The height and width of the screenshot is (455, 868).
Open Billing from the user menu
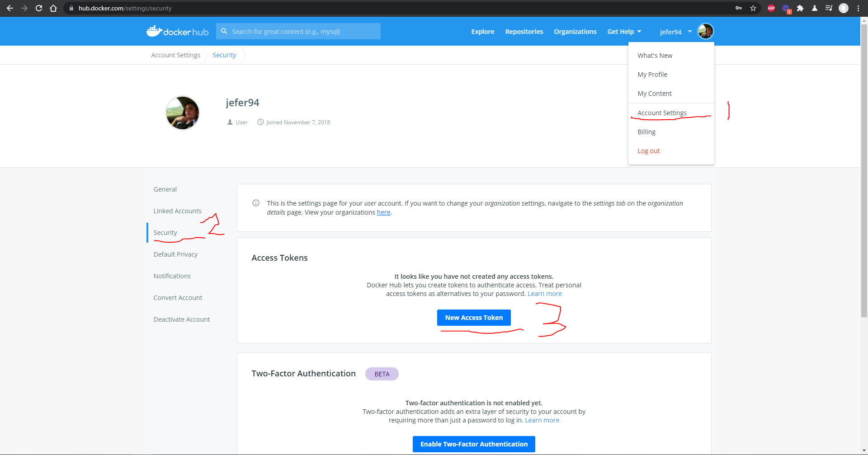point(646,132)
